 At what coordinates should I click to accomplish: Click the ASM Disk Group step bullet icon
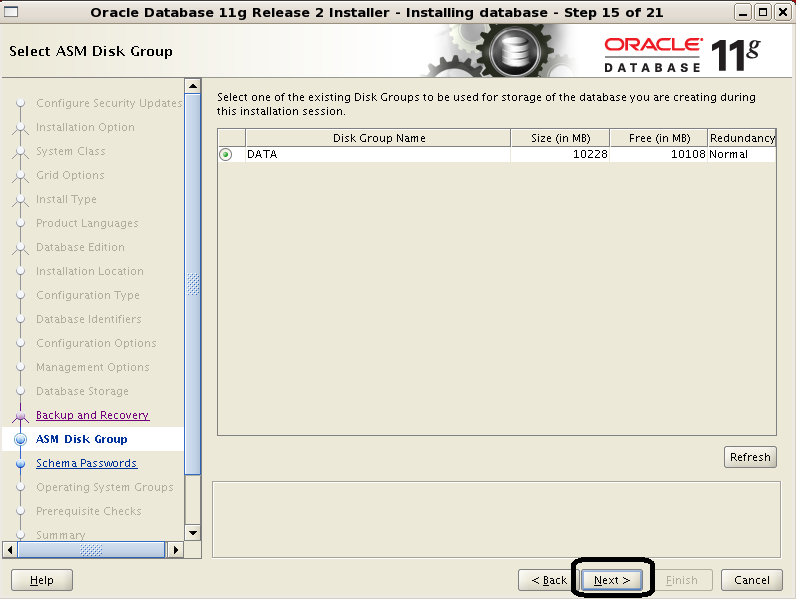tap(19, 439)
